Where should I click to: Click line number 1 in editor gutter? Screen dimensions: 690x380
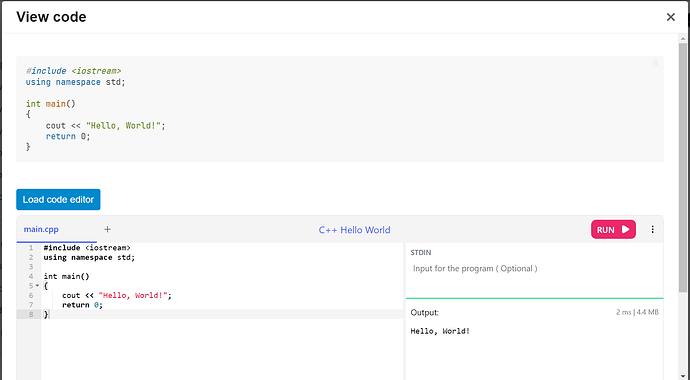pyautogui.click(x=31, y=248)
